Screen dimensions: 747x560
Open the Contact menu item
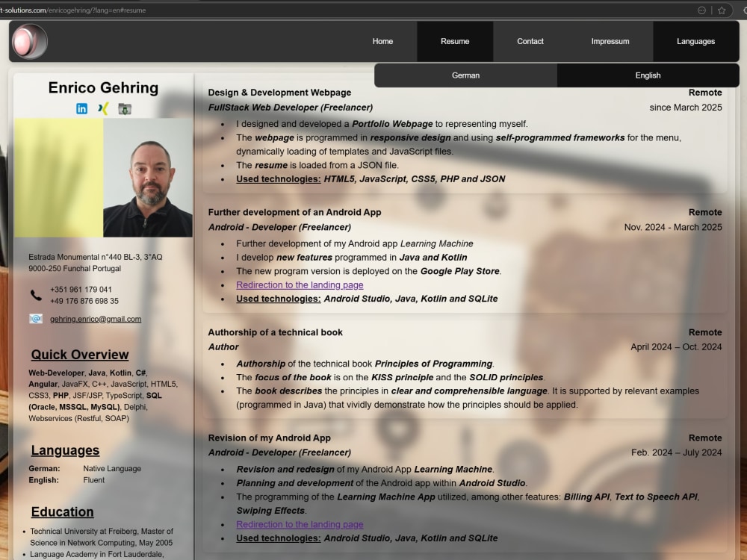[530, 41]
